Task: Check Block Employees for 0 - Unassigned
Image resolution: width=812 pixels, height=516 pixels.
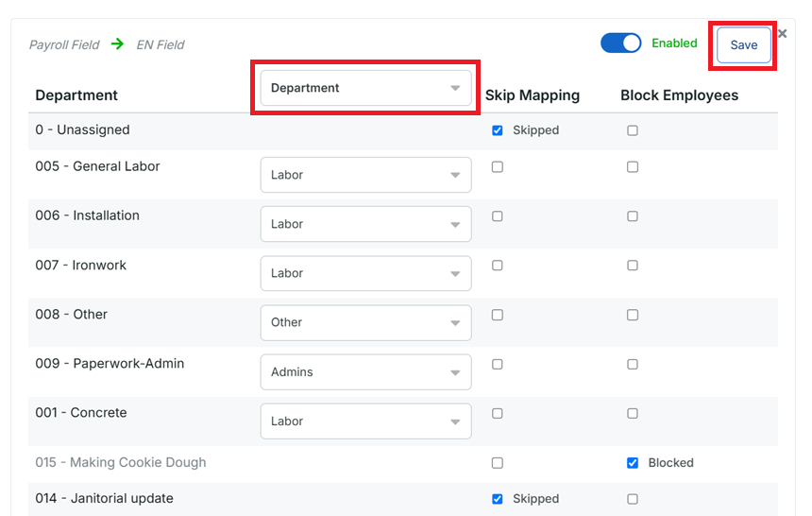Action: (633, 130)
